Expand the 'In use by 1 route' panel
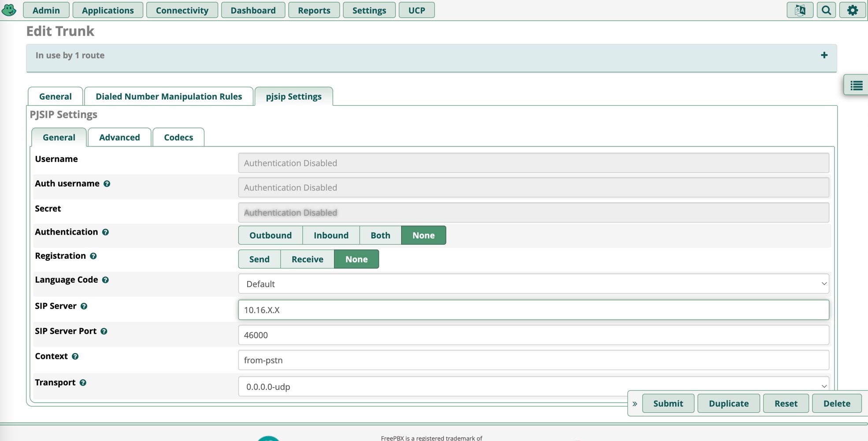The width and height of the screenshot is (868, 441). (x=824, y=55)
